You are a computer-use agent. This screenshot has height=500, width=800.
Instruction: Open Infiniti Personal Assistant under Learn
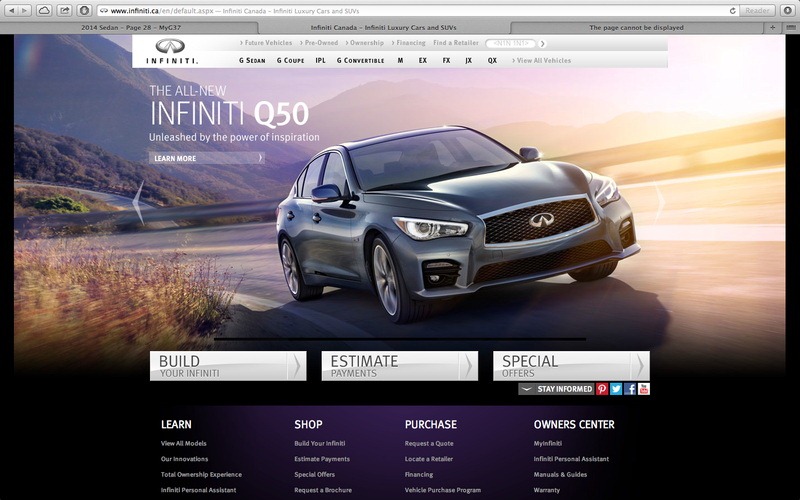tap(198, 490)
